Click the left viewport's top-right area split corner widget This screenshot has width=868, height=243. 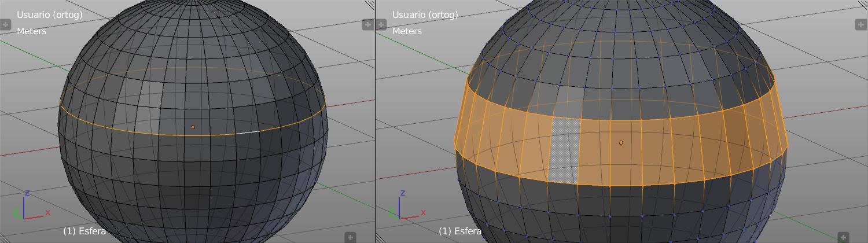[370, 5]
